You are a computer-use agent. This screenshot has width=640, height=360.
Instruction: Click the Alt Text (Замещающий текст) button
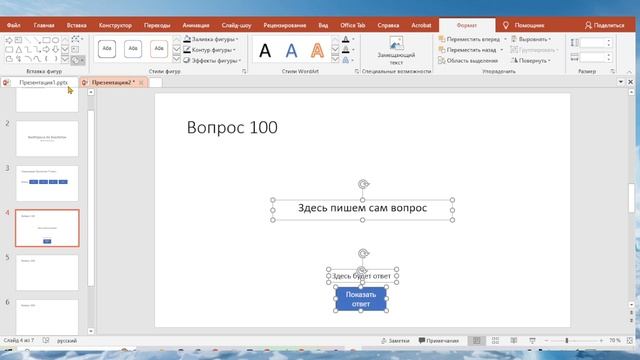(x=396, y=51)
